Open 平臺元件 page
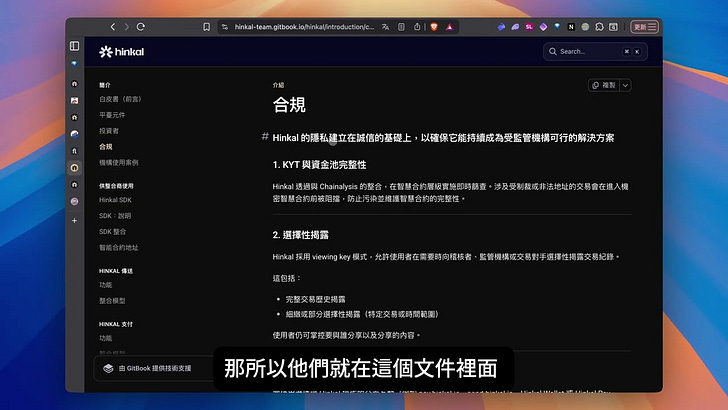 (x=112, y=115)
